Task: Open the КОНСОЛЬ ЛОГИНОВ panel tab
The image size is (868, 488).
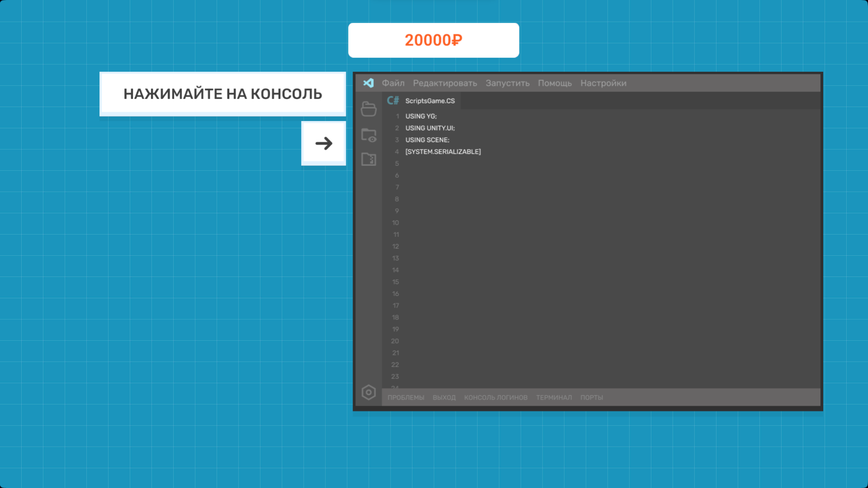Action: [495, 397]
